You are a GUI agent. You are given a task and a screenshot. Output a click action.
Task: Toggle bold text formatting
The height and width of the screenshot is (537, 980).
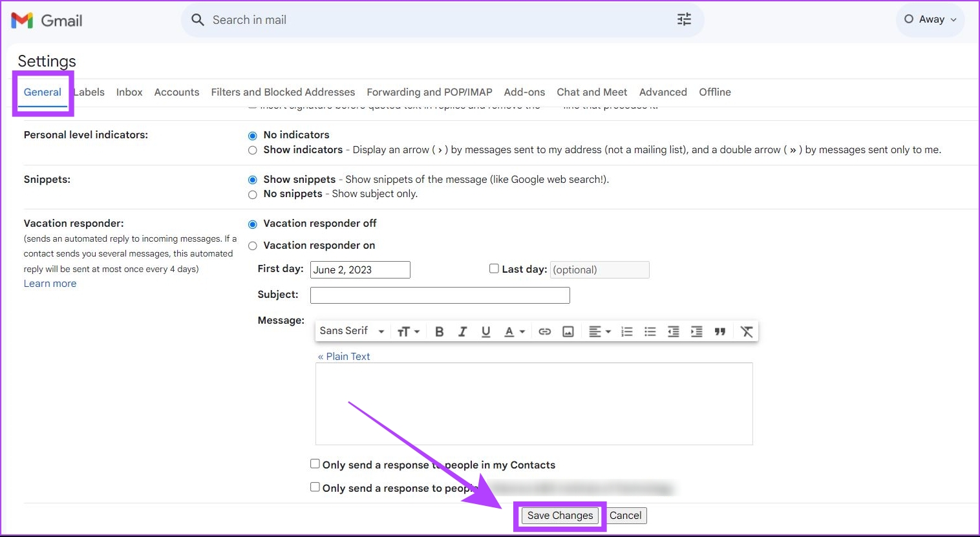[x=439, y=331]
